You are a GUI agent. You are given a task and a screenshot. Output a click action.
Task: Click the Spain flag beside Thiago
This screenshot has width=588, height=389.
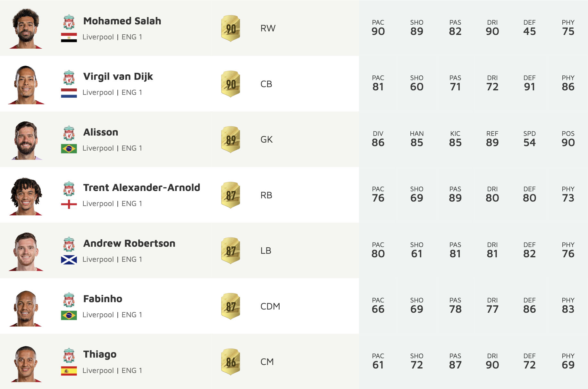[69, 371]
